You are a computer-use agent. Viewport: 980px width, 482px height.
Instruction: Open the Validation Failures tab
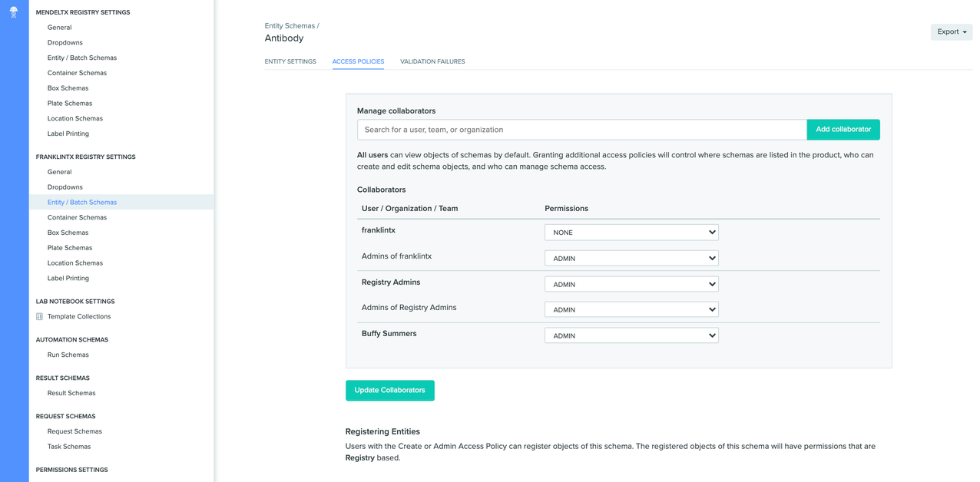tap(432, 61)
